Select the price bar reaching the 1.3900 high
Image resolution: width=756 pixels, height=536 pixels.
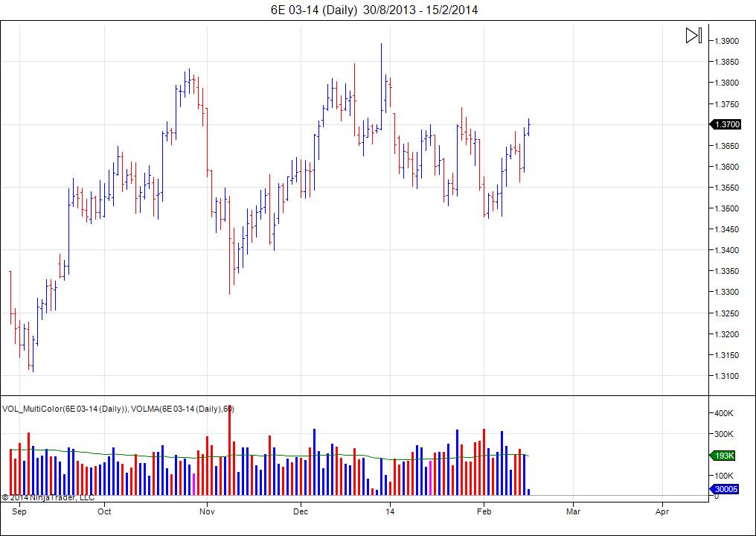tap(382, 87)
